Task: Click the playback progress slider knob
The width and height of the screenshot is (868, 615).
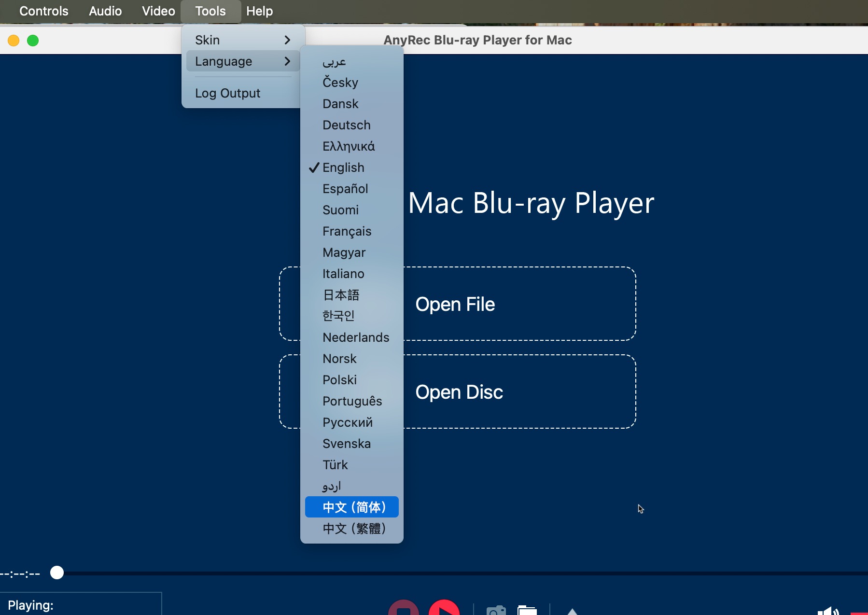Action: coord(57,573)
